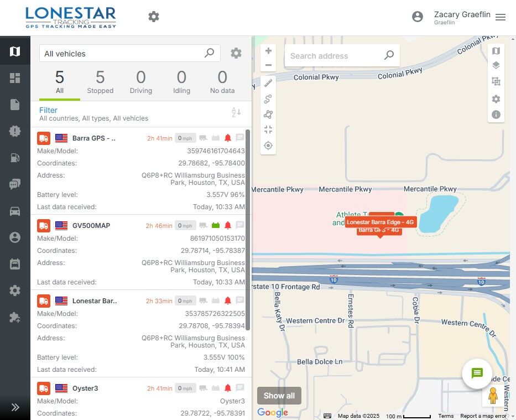The width and height of the screenshot is (516, 420).
Task: Click the Barra GPS alert bell icon
Action: (x=228, y=138)
